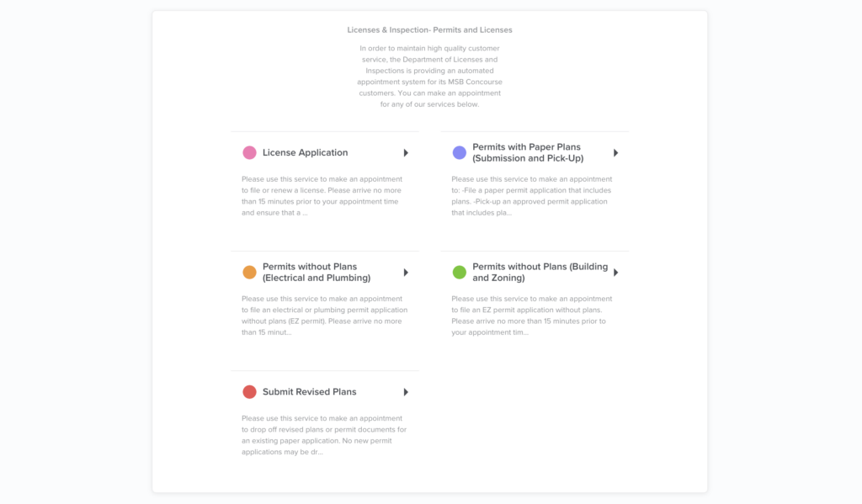Viewport: 862px width, 504px height.
Task: Click the paper plans permit description text
Action: point(532,196)
